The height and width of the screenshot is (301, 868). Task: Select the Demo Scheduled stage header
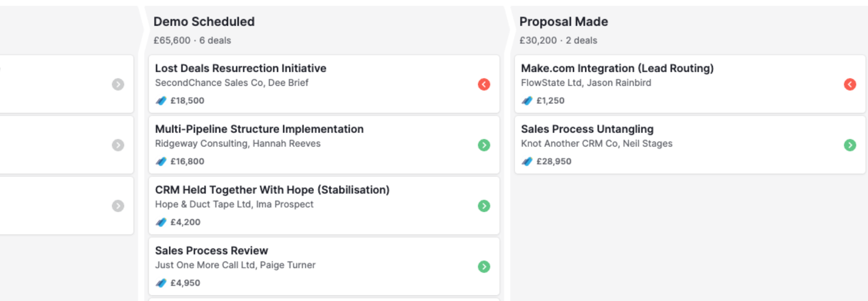click(204, 22)
